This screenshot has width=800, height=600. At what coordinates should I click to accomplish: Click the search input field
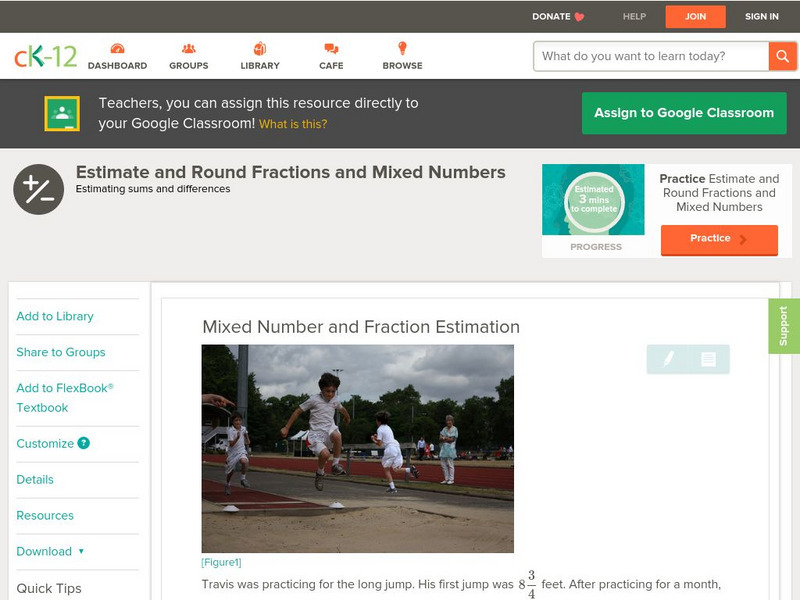[x=651, y=56]
